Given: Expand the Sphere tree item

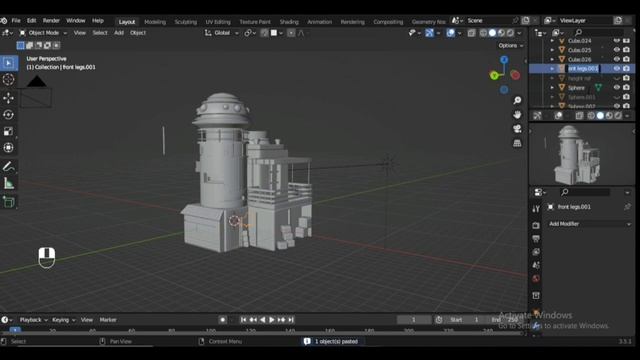Looking at the screenshot, I should [552, 87].
